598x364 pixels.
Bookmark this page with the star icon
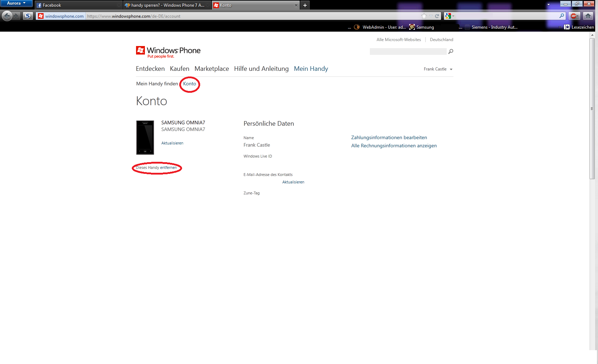tap(424, 16)
